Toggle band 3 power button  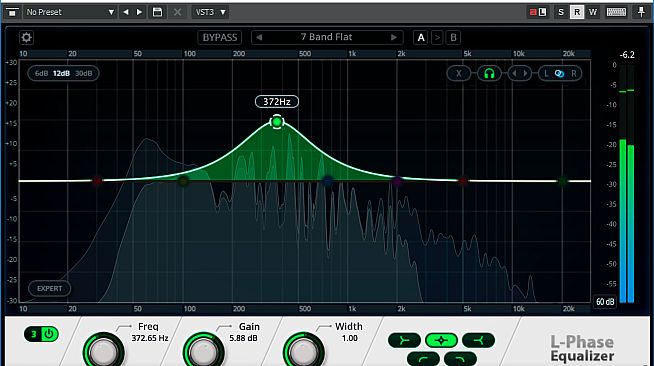pos(49,334)
